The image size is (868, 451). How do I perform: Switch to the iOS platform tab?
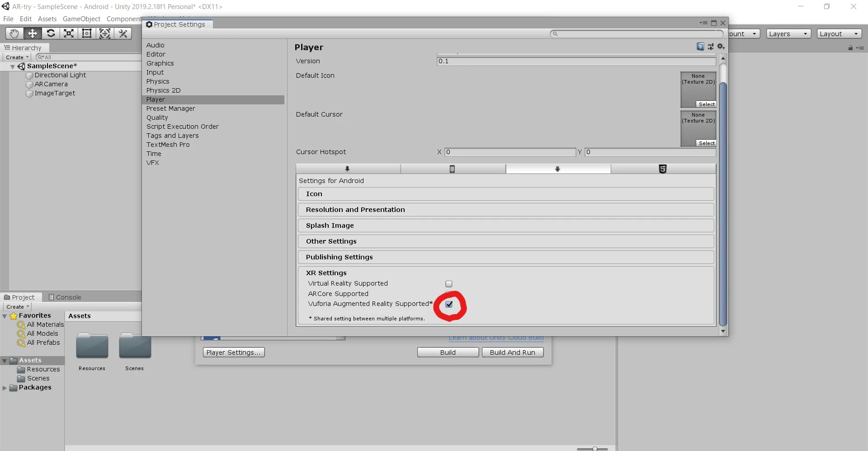click(453, 169)
